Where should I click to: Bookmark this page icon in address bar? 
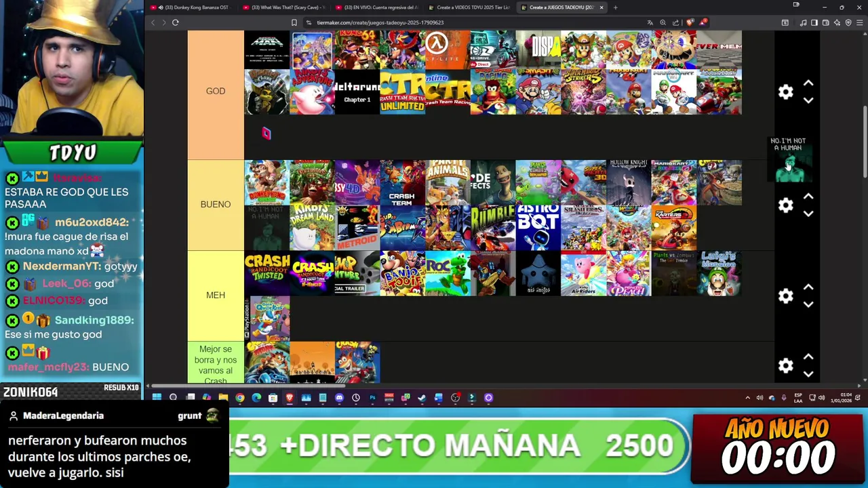click(294, 22)
